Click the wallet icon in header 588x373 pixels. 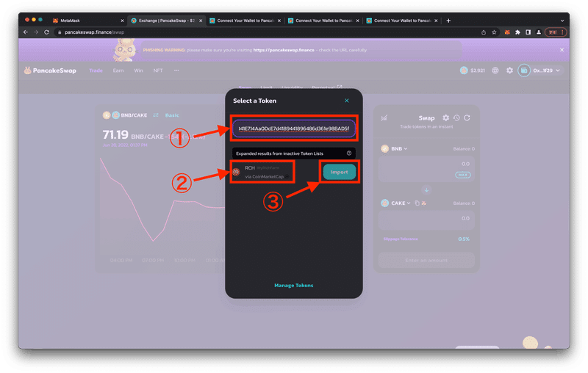click(524, 70)
